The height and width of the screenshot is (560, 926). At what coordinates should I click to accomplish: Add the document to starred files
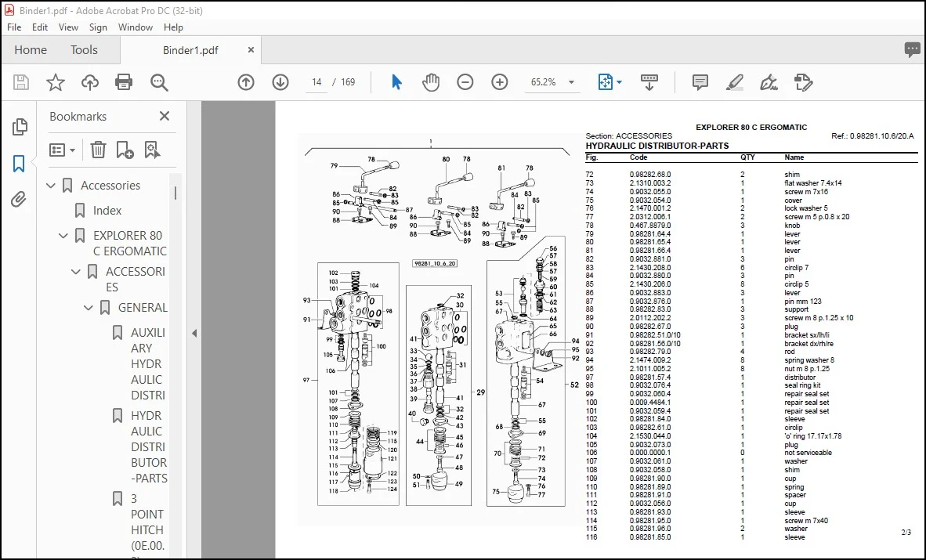pyautogui.click(x=56, y=82)
